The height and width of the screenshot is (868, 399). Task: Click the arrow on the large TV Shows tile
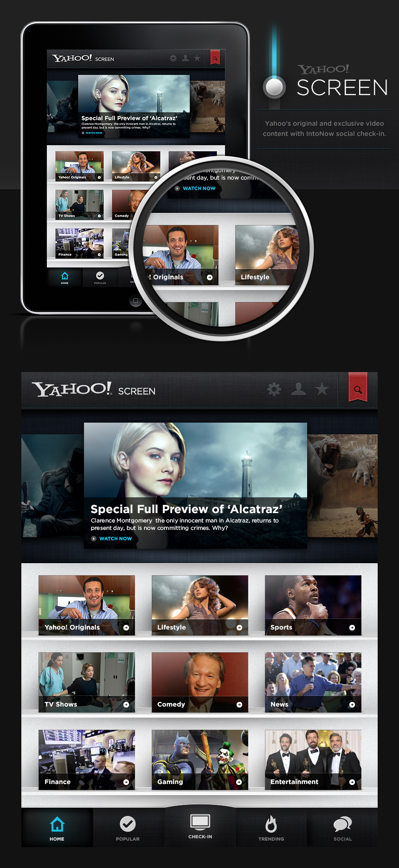pyautogui.click(x=126, y=705)
